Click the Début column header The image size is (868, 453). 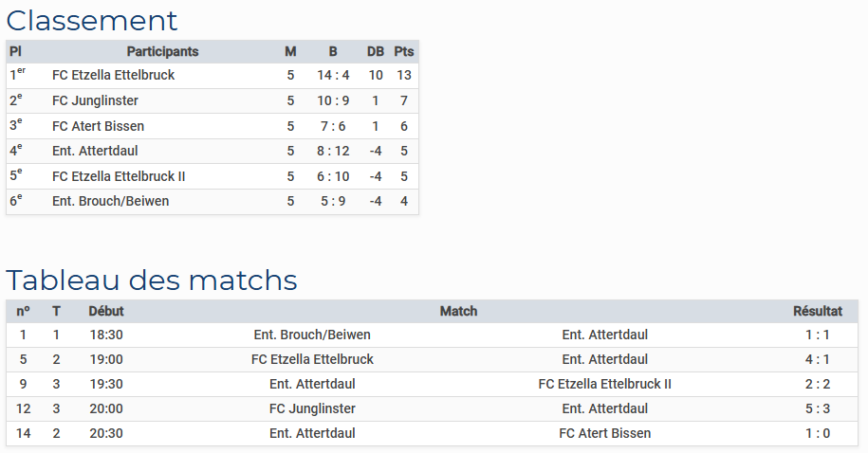(106, 311)
